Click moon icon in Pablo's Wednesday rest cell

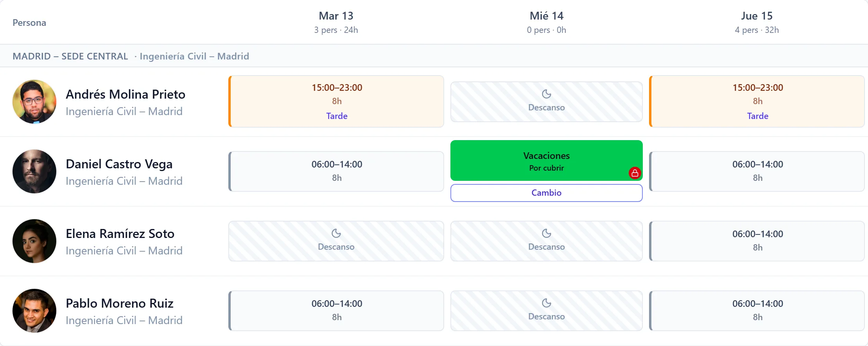click(x=547, y=303)
